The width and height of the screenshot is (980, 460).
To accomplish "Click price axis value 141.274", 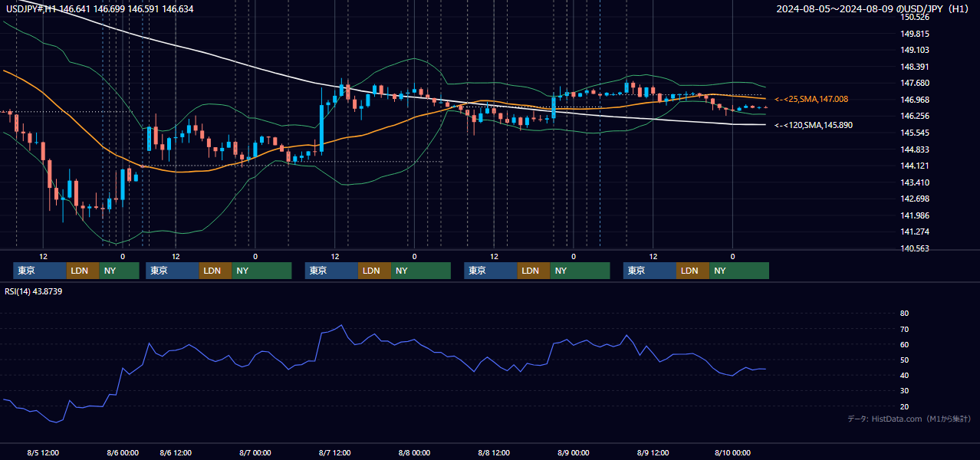I will coord(915,232).
